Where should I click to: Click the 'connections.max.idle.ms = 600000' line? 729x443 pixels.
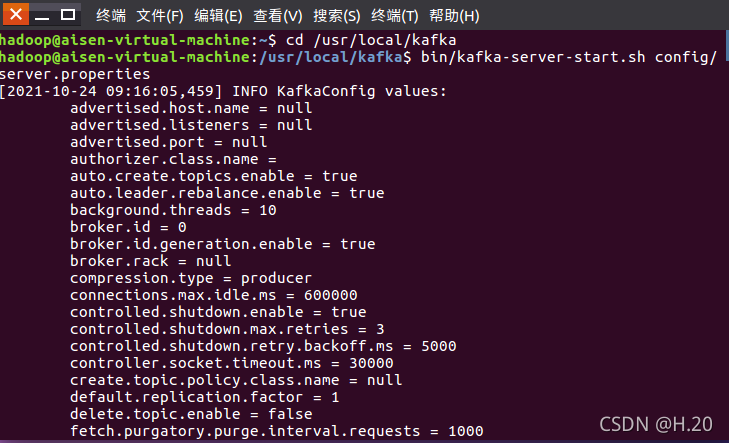click(x=214, y=295)
